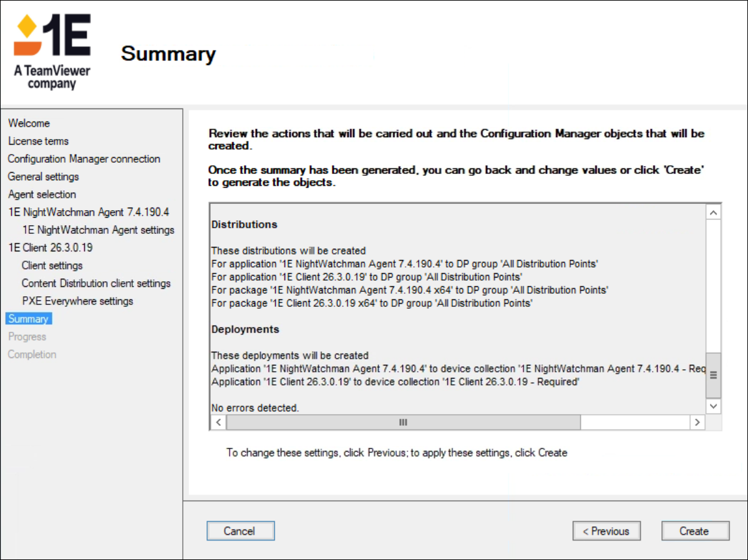Image resolution: width=748 pixels, height=560 pixels.
Task: Select the 1E Client 26.3.0.19 node
Action: click(x=51, y=248)
